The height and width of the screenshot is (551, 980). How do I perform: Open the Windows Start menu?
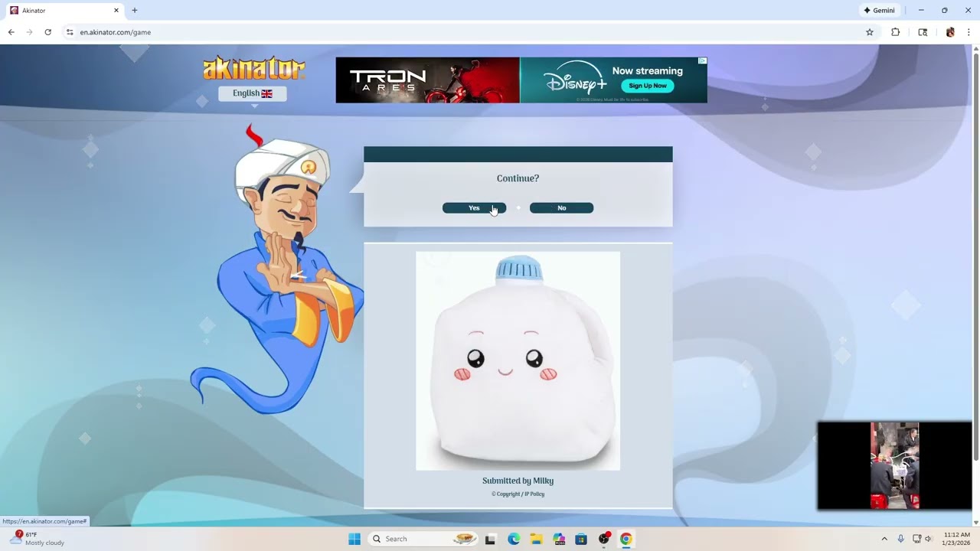[354, 539]
